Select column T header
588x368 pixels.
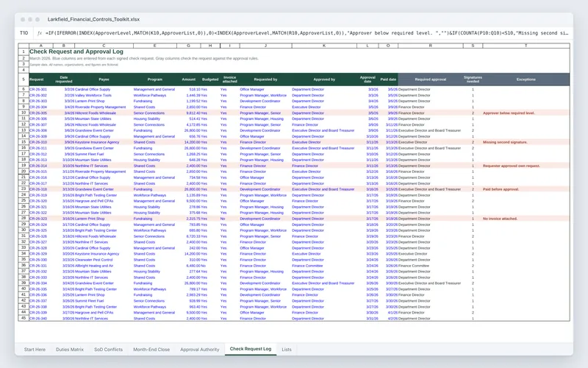click(526, 46)
